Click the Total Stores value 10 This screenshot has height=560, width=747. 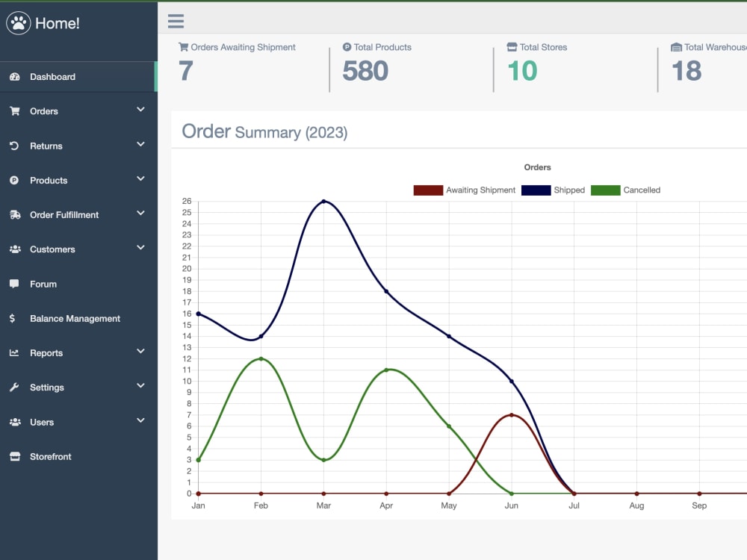point(522,71)
